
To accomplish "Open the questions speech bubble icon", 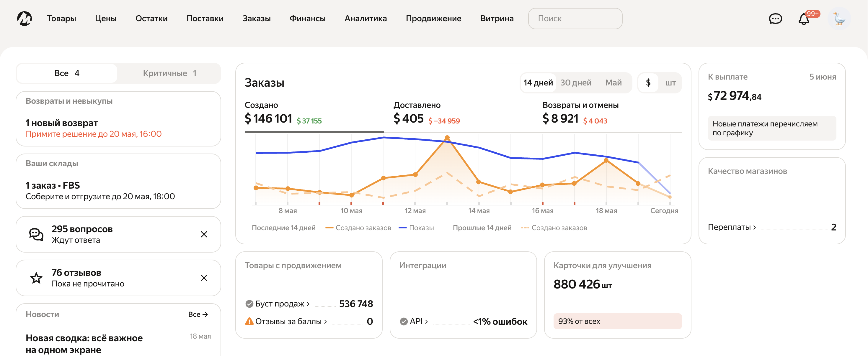I will (x=36, y=234).
